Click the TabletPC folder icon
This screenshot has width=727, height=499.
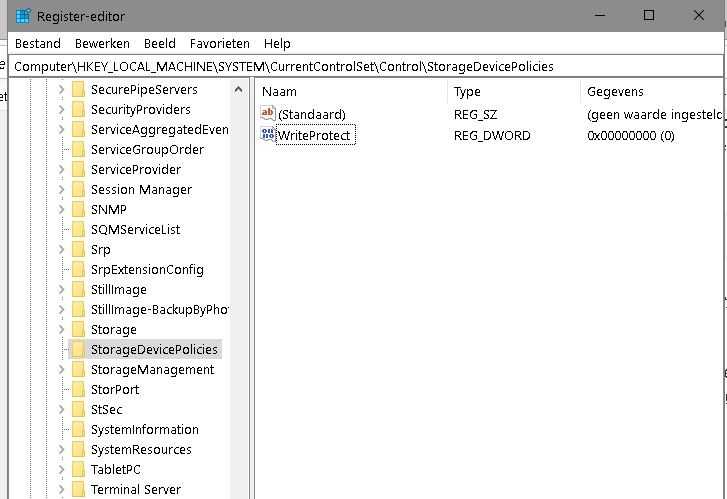[x=77, y=470]
